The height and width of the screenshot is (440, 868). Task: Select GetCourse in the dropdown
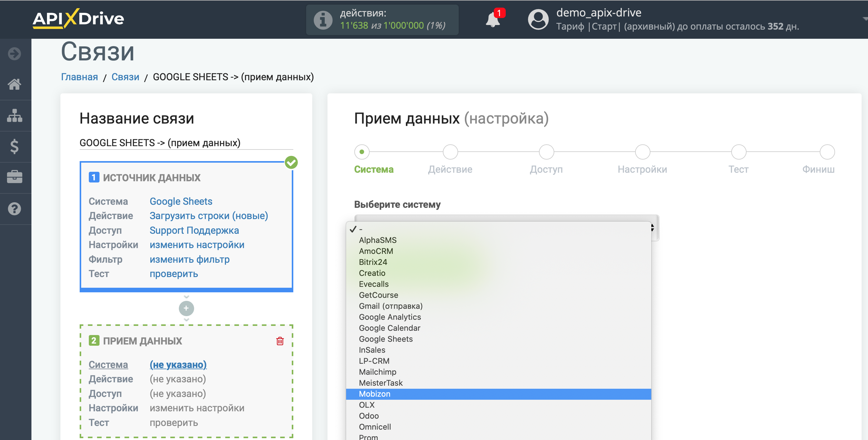coord(498,295)
